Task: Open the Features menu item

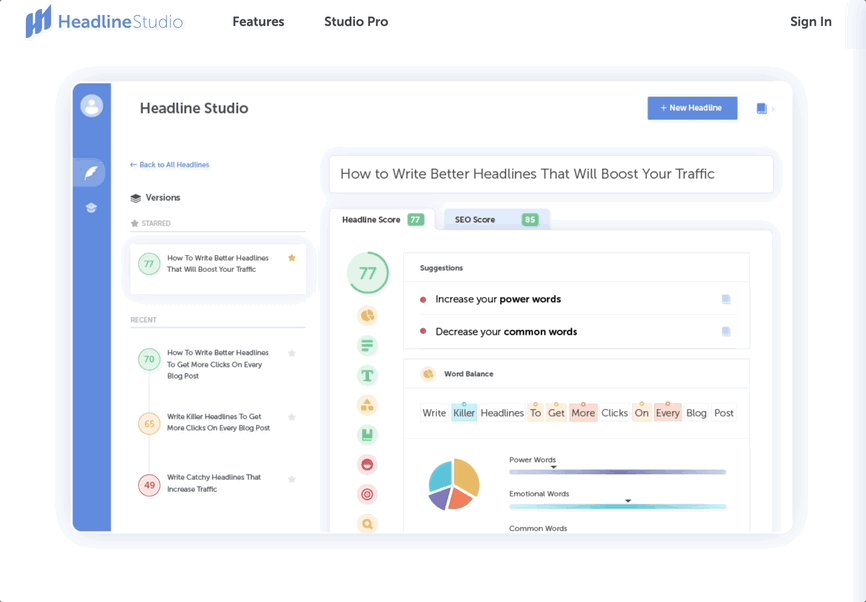Action: coord(258,22)
